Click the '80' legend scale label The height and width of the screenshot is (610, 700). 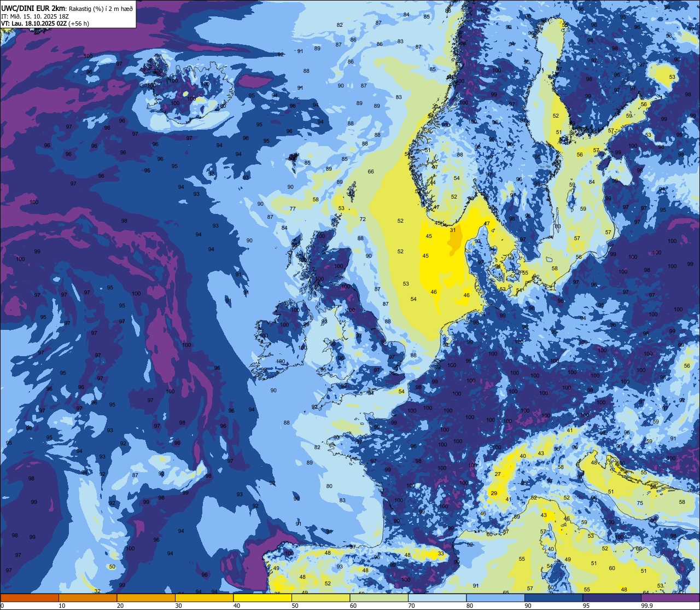470,606
